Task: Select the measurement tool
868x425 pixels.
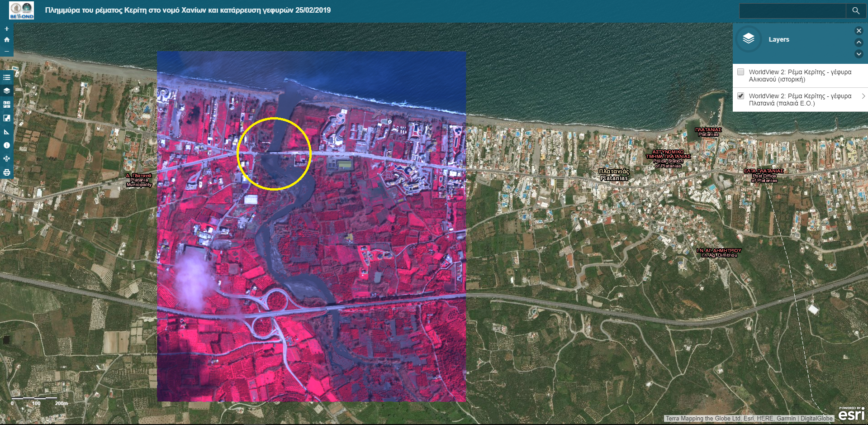Action: pos(6,132)
